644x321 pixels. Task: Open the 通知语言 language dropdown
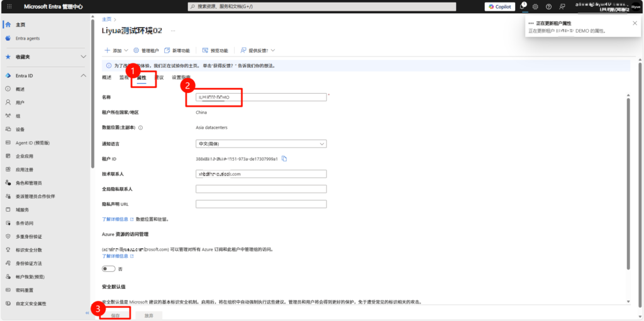pyautogui.click(x=261, y=144)
